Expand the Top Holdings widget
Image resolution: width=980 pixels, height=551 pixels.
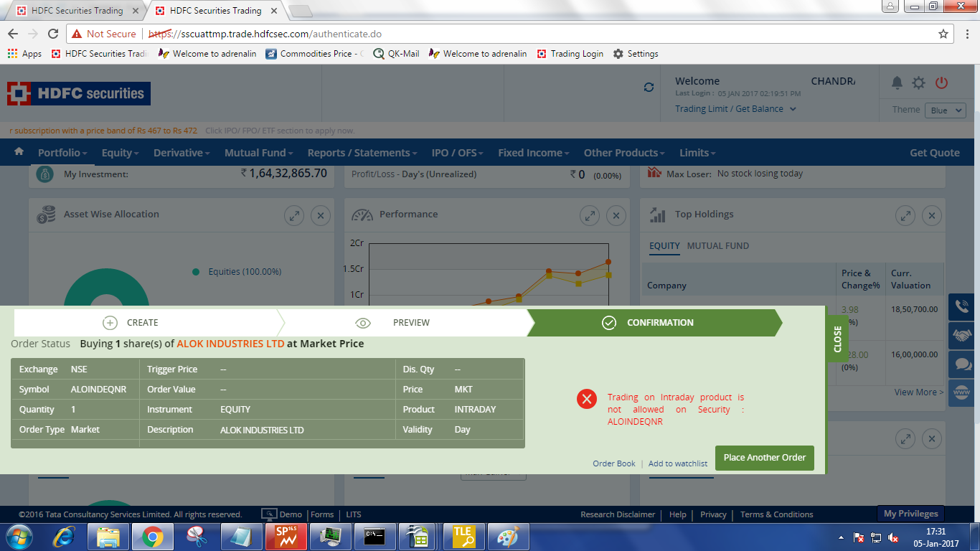pos(905,215)
